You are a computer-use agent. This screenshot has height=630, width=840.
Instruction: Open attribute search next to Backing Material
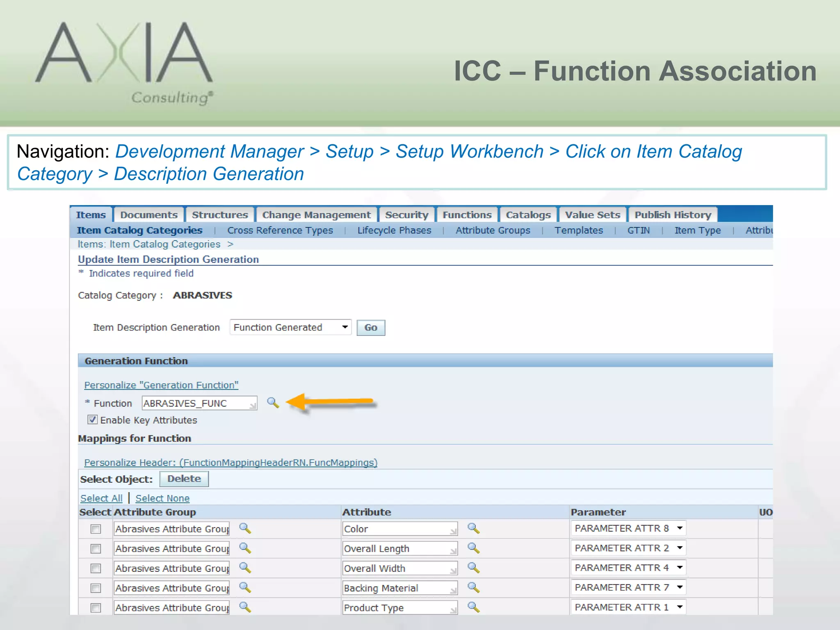[x=473, y=587]
